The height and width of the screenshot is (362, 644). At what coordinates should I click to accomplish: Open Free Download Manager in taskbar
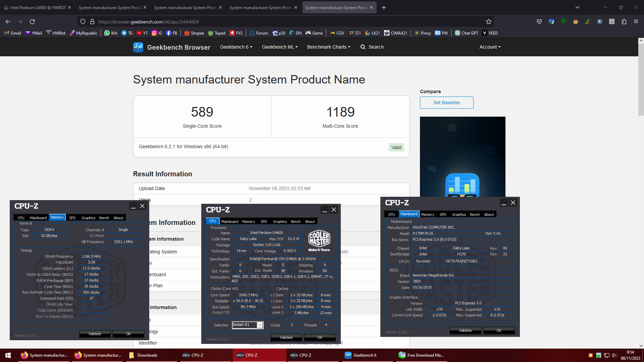click(x=421, y=355)
